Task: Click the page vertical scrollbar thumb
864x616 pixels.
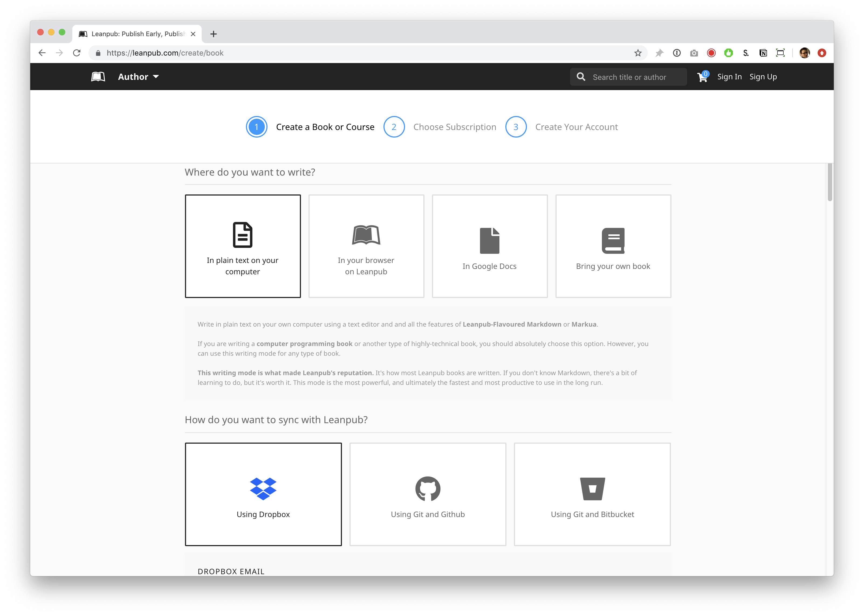Action: pyautogui.click(x=829, y=182)
